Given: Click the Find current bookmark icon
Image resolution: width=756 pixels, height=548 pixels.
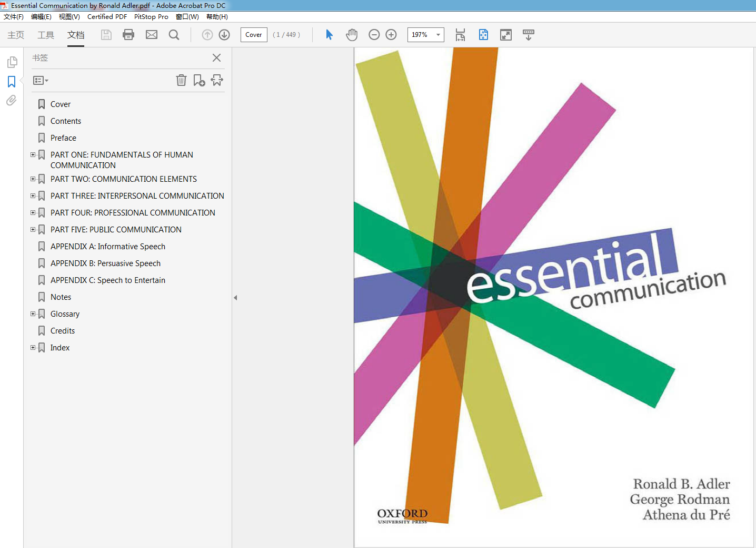Looking at the screenshot, I should click(217, 80).
